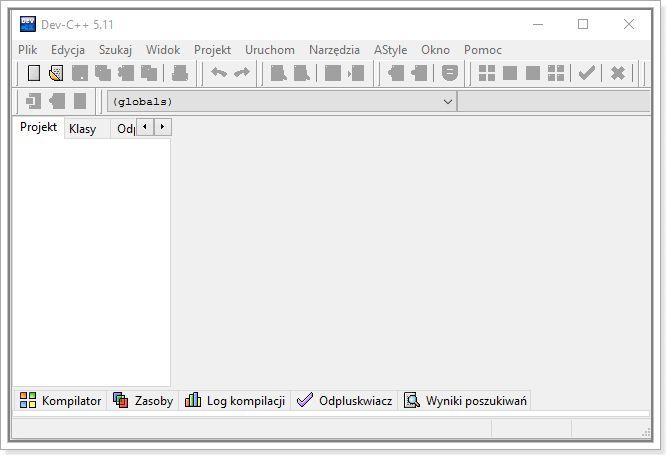Screen dimensions: 666x455
Task: Open the Kompilator tab at the bottom
Action: click(60, 401)
